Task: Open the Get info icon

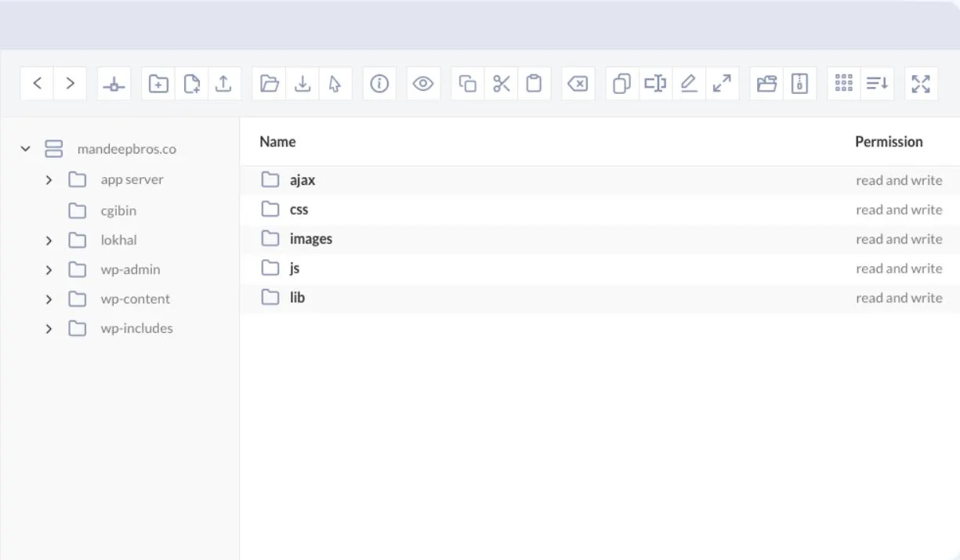Action: (x=379, y=82)
